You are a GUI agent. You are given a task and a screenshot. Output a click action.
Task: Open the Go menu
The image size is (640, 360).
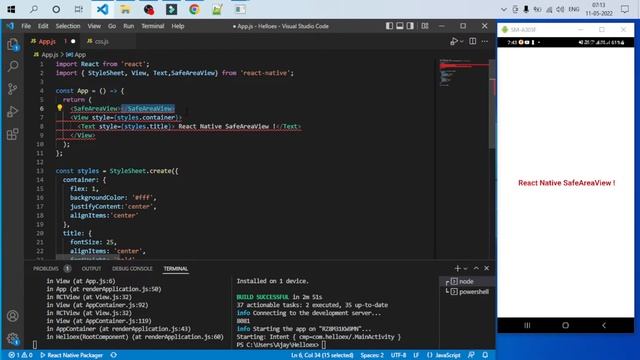tap(112, 26)
